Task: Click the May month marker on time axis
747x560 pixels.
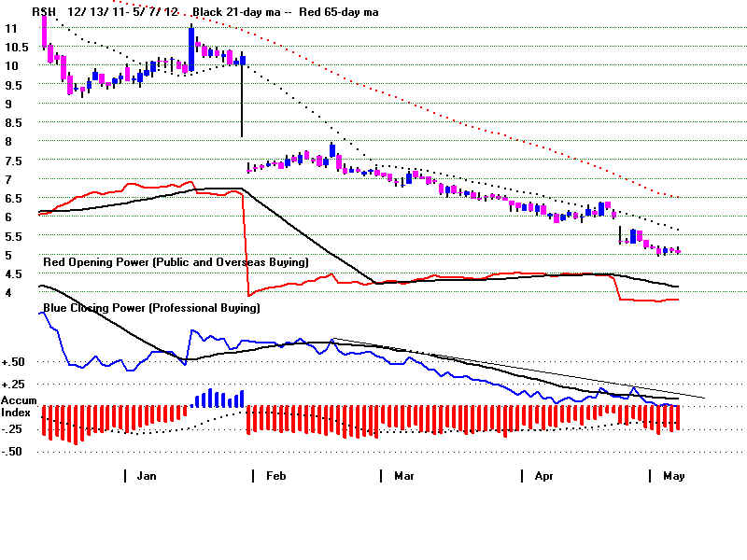Action: pos(673,476)
